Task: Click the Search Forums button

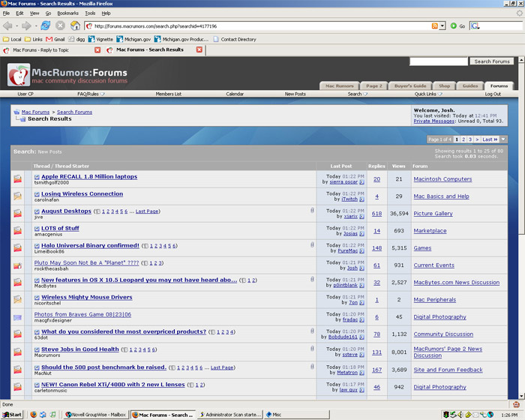Action: point(491,61)
